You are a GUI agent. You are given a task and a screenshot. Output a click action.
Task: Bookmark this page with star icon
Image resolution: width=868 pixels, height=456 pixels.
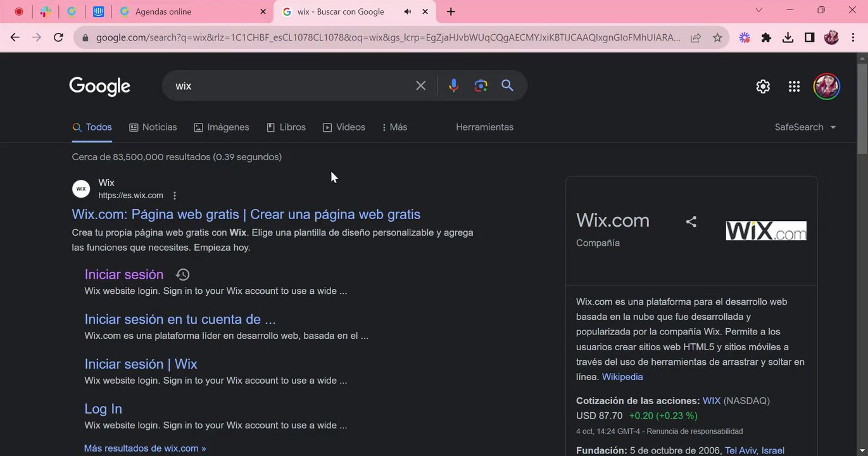[717, 37]
